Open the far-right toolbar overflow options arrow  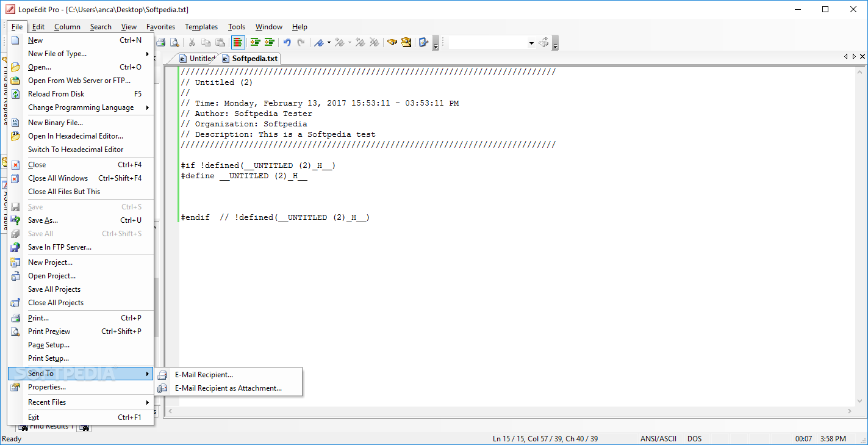click(x=556, y=43)
